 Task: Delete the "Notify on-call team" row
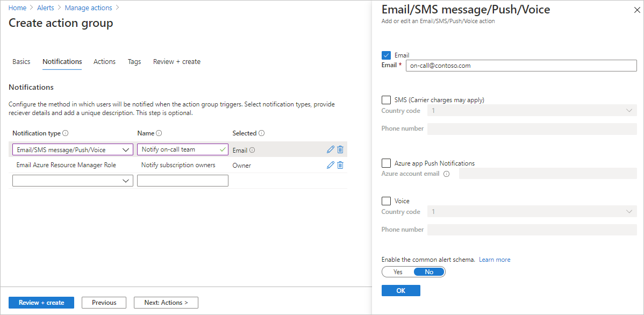[340, 149]
